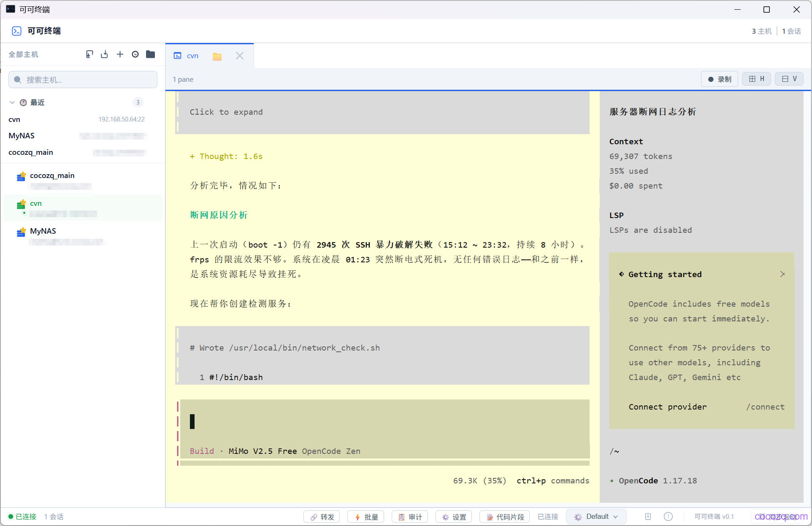The image size is (812, 526).
Task: Click the 'LSPs are disabled' text
Action: [x=650, y=230]
